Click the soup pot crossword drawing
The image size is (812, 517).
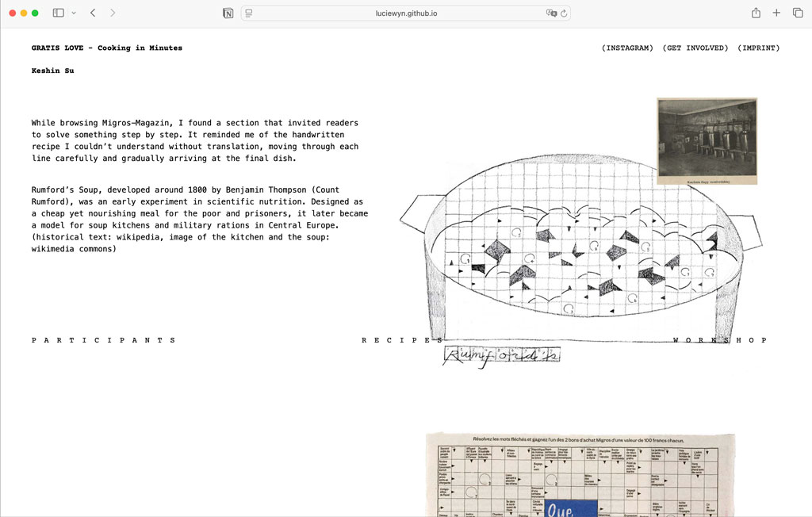click(x=580, y=247)
